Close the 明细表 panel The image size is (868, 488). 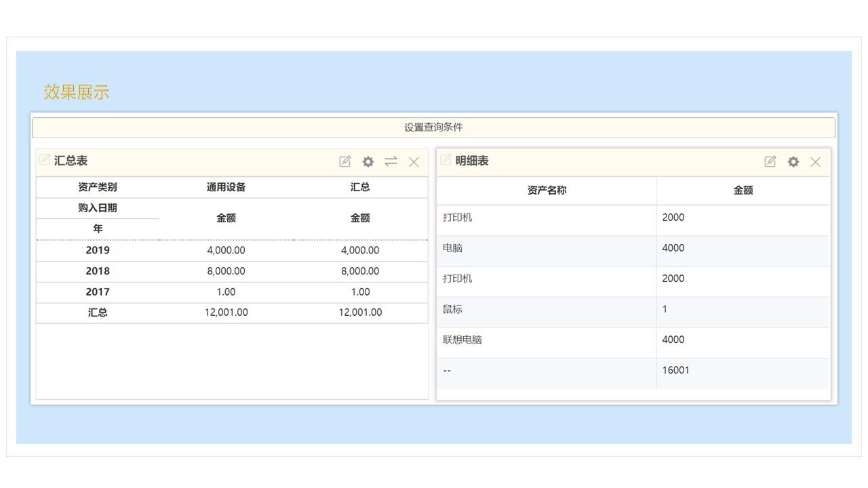click(x=816, y=162)
